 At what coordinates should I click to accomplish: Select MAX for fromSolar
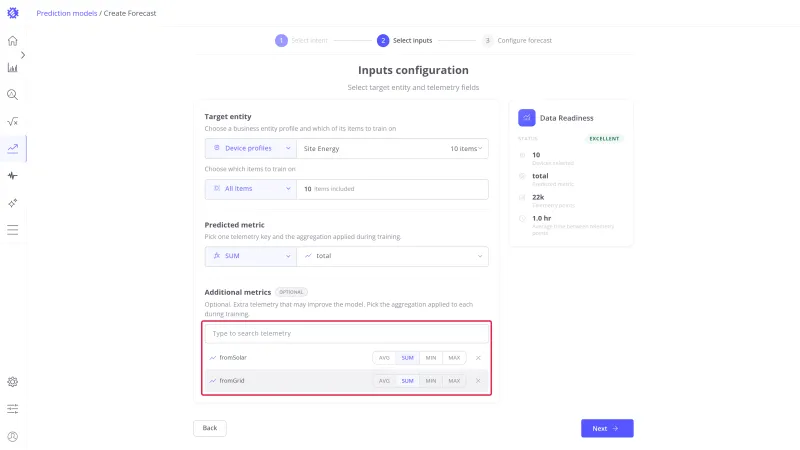coord(454,358)
